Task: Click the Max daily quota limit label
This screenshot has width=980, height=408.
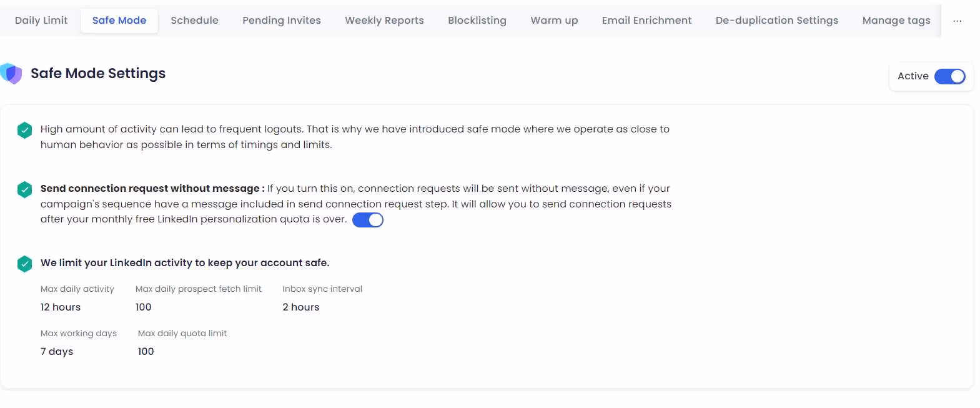Action: (x=182, y=333)
